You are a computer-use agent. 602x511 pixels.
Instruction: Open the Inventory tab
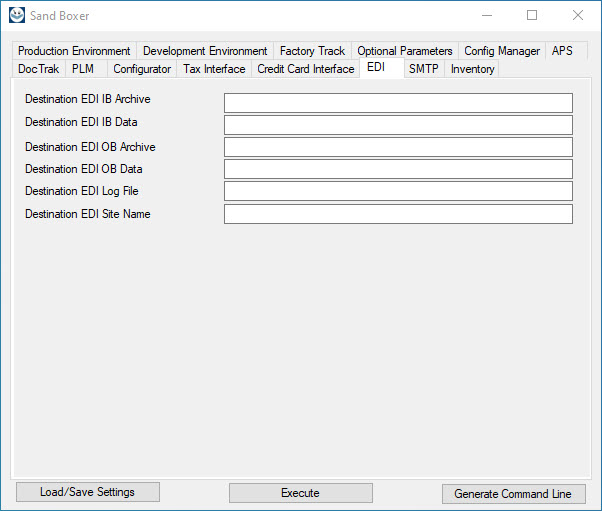[472, 69]
